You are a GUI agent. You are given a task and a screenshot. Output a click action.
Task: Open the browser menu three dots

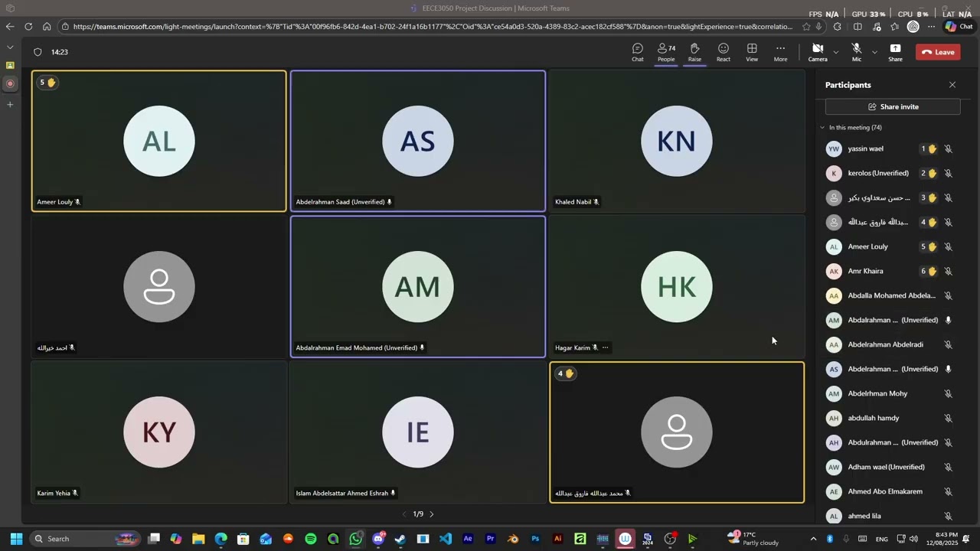pos(931,26)
